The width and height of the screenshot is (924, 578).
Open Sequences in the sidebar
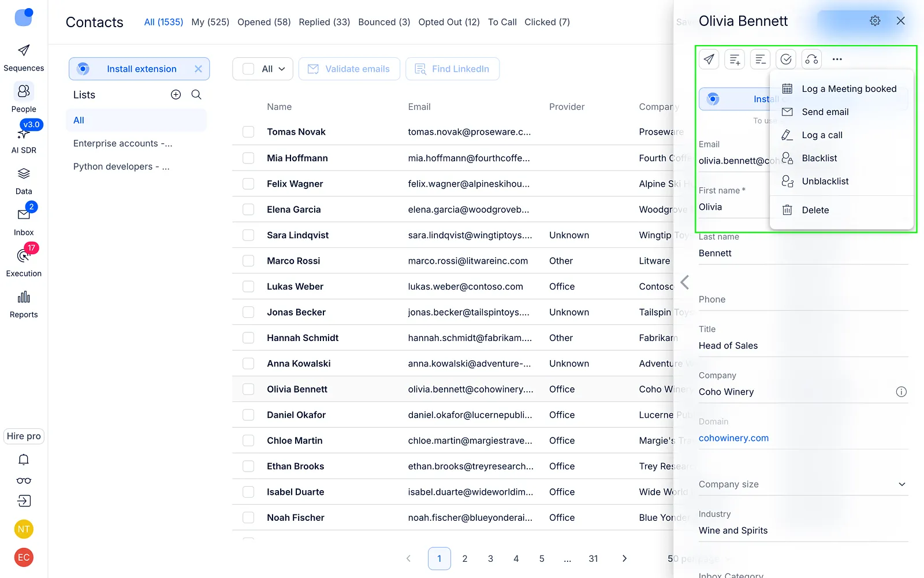[x=24, y=58]
